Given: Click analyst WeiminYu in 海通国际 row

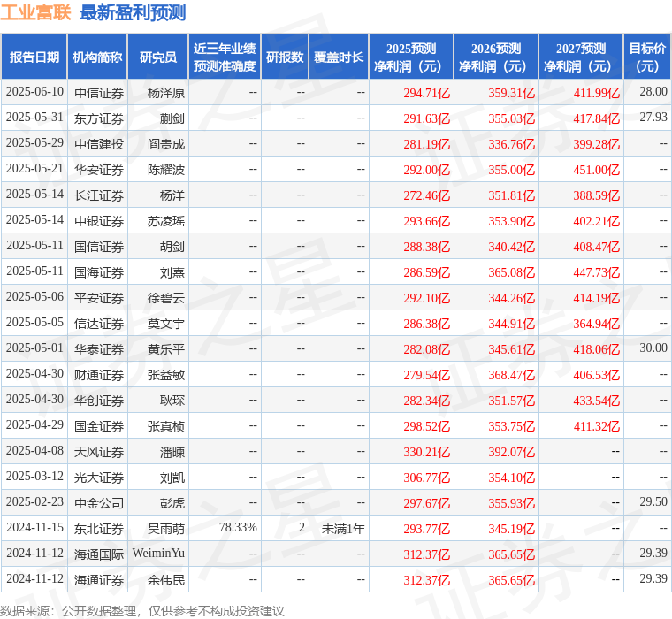Looking at the screenshot, I should pyautogui.click(x=158, y=554).
